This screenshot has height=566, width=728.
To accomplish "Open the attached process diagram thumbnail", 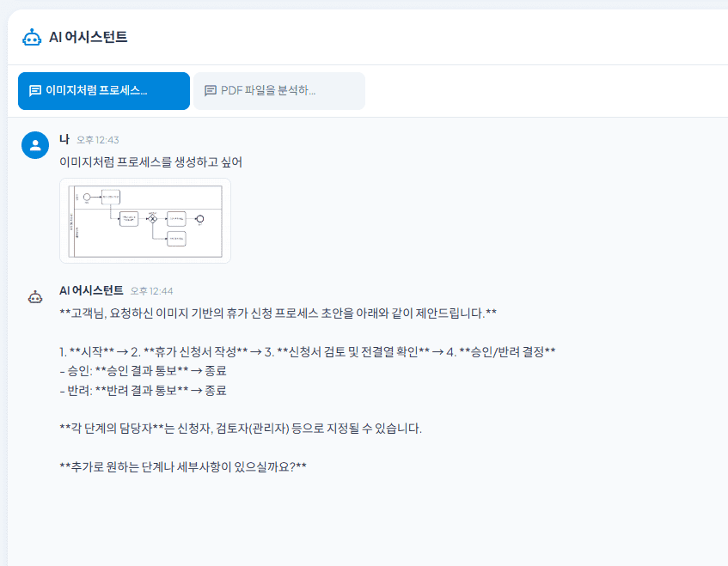I will click(145, 221).
